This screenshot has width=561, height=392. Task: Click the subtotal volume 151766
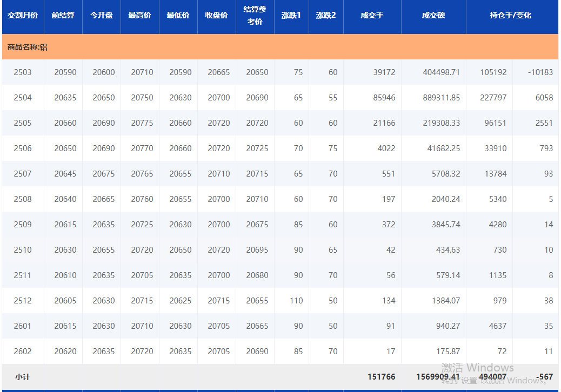pos(381,377)
